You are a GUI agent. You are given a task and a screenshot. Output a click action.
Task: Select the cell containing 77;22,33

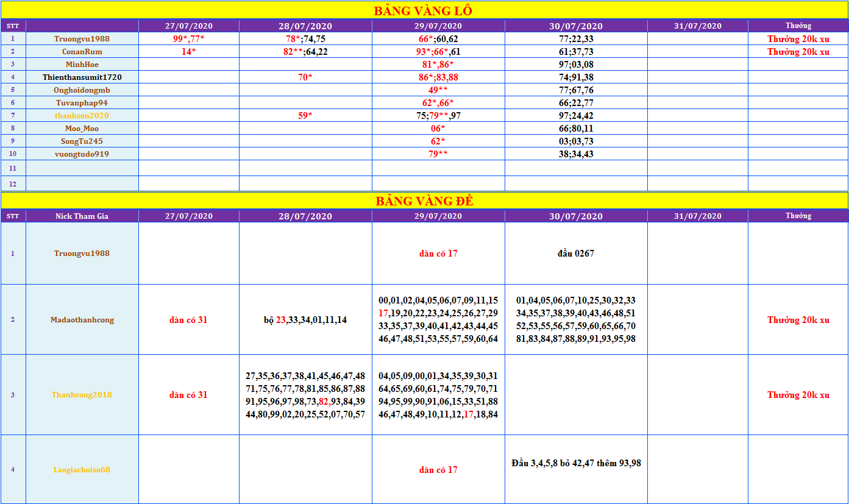pyautogui.click(x=576, y=38)
